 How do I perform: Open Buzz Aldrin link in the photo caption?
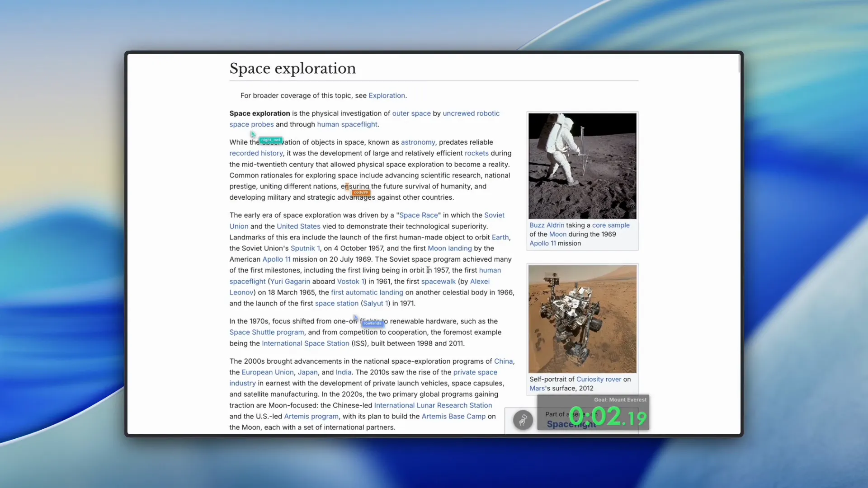coord(547,225)
